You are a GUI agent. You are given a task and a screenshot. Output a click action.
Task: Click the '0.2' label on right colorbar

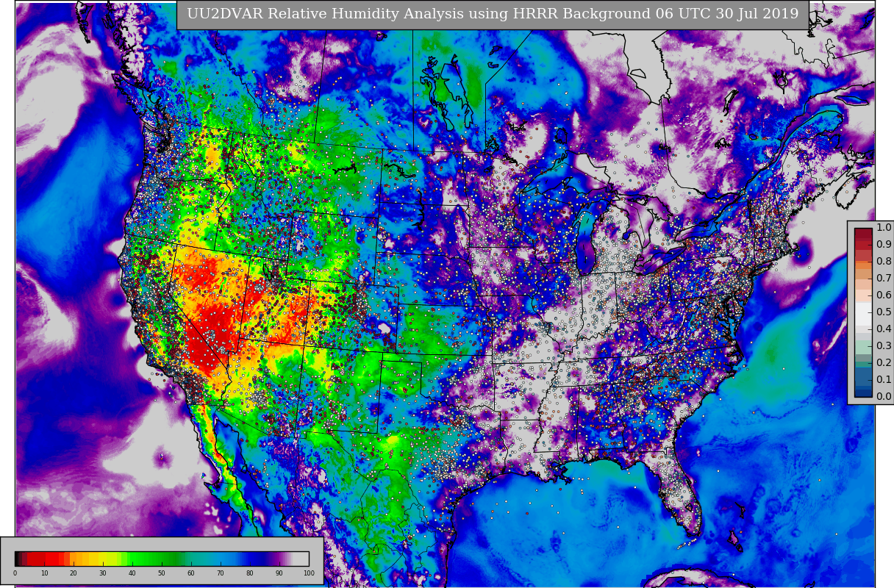pos(884,363)
